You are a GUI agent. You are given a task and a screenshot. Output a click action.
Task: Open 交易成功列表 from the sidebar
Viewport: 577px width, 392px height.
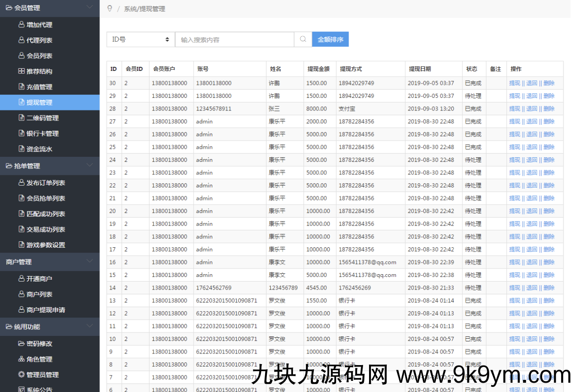click(47, 229)
